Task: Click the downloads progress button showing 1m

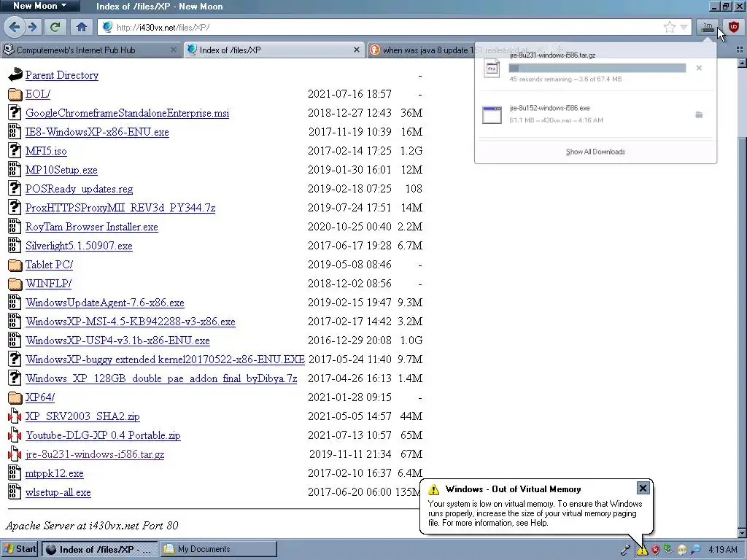Action: [708, 27]
